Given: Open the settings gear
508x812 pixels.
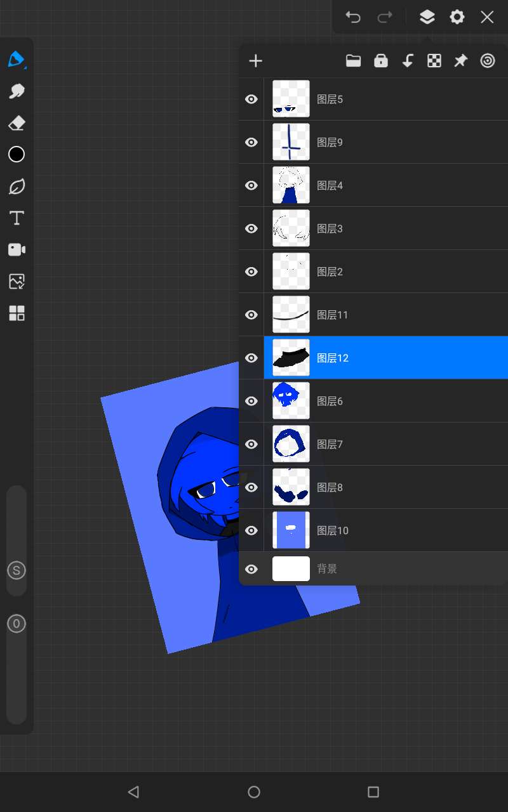Looking at the screenshot, I should 457,17.
